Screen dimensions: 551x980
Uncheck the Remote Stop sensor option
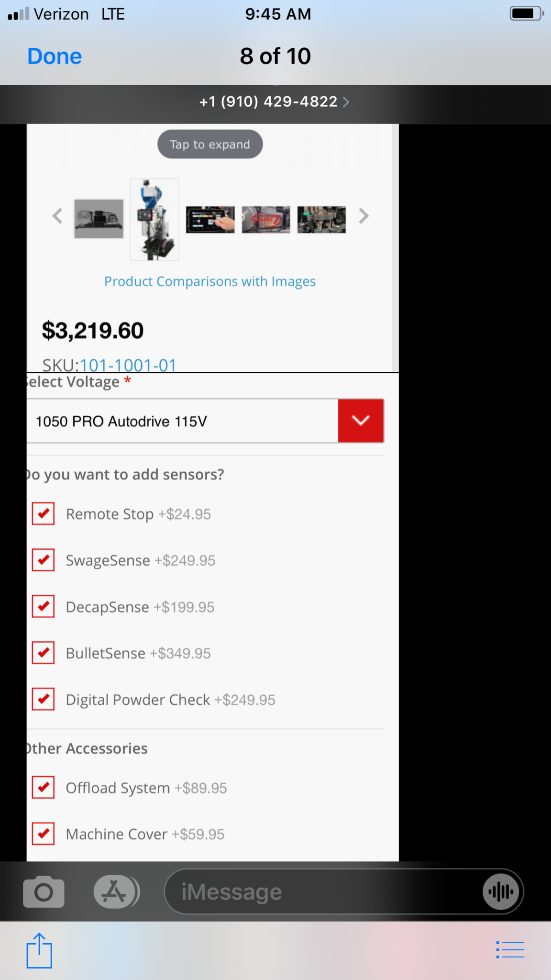[43, 514]
